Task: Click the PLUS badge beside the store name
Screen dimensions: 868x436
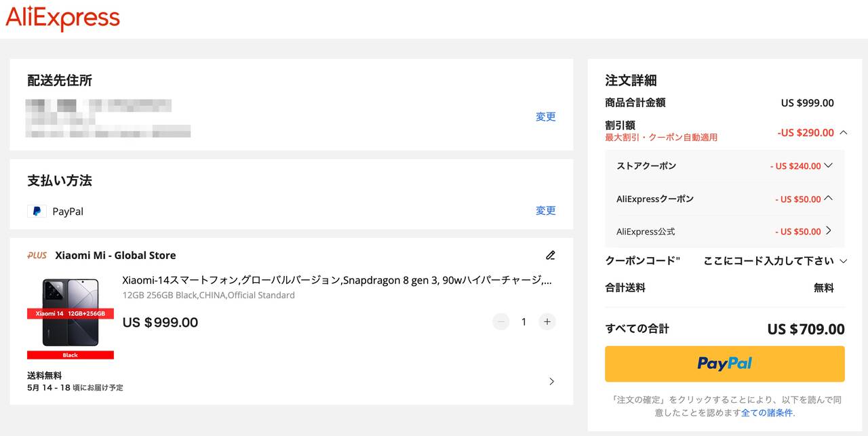Action: point(37,256)
